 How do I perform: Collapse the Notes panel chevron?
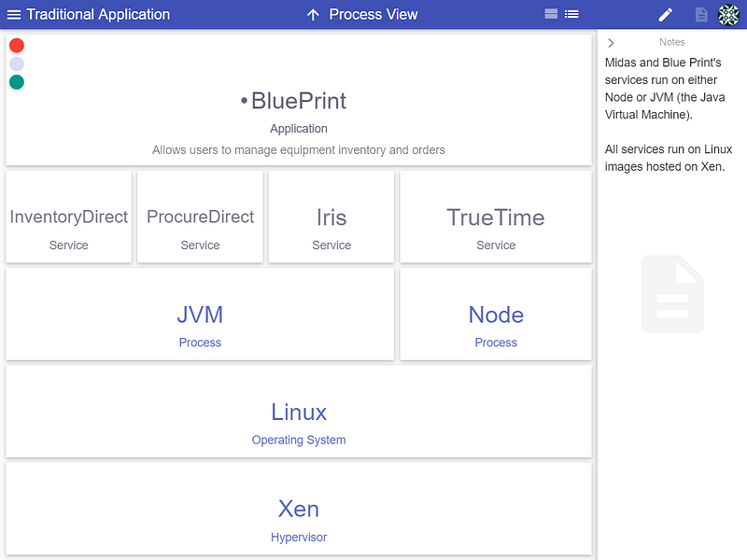pos(611,43)
